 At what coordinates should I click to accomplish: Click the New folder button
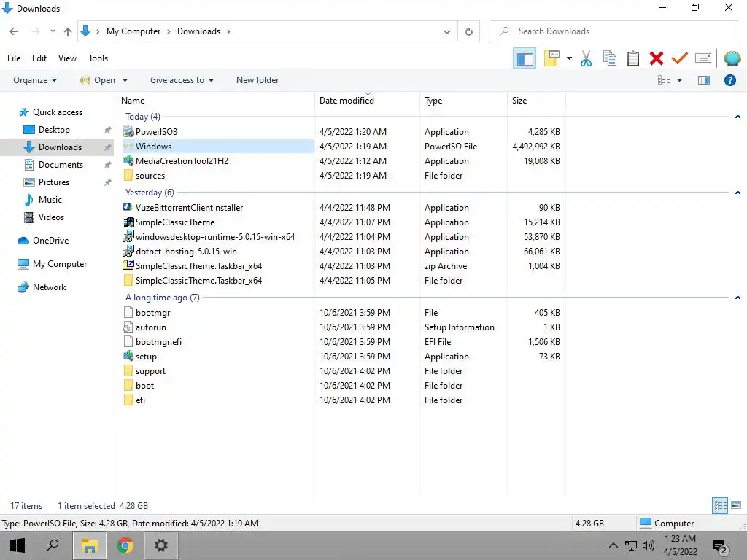click(x=258, y=80)
